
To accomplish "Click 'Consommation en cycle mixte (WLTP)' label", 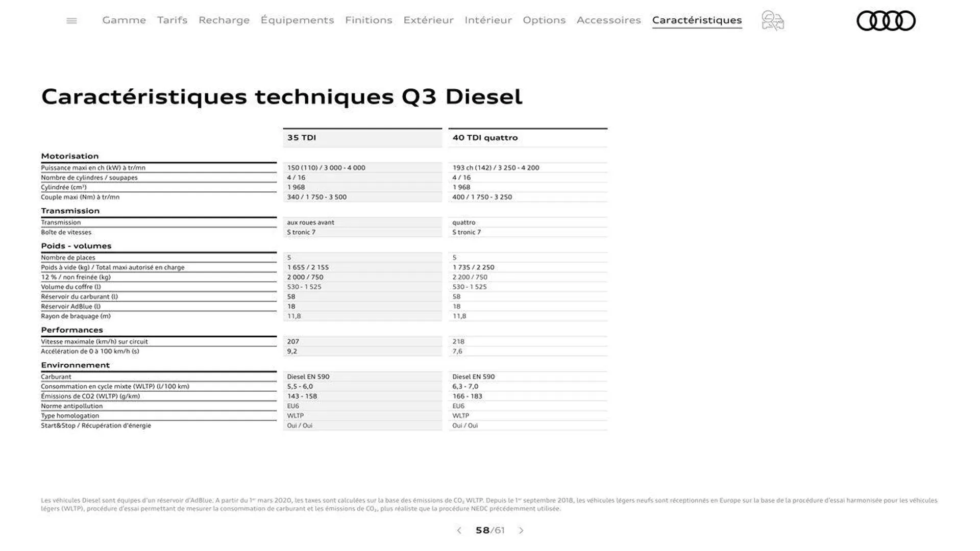I will (115, 387).
